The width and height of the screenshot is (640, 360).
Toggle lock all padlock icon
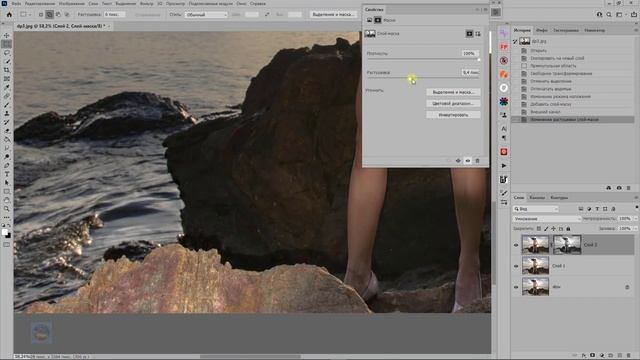(x=568, y=229)
